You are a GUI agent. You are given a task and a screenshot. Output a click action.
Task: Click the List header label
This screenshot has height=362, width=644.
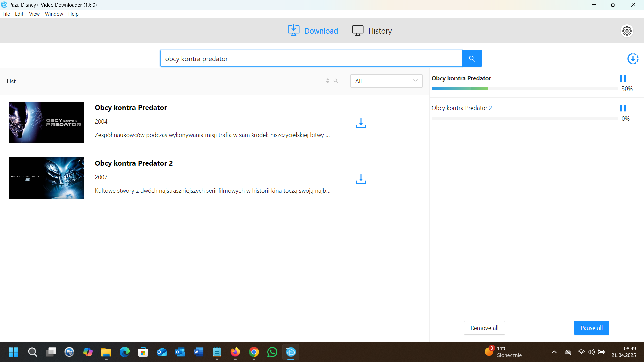coord(11,81)
